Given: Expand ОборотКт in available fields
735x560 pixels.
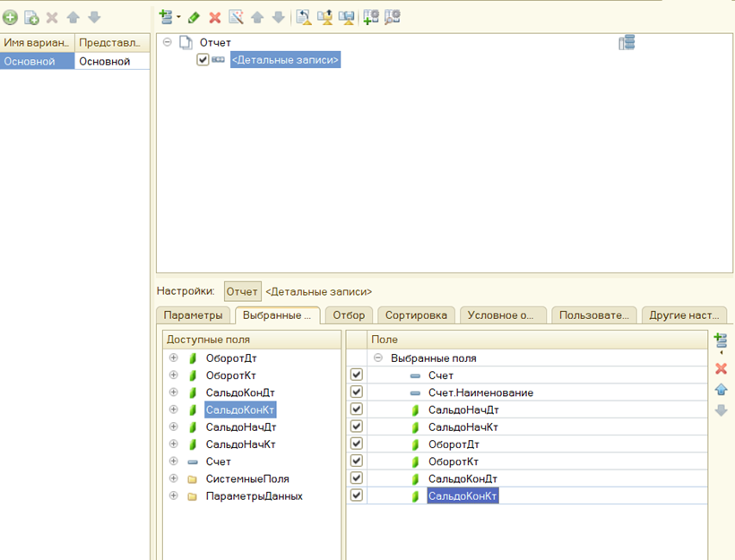Looking at the screenshot, I should (x=173, y=375).
